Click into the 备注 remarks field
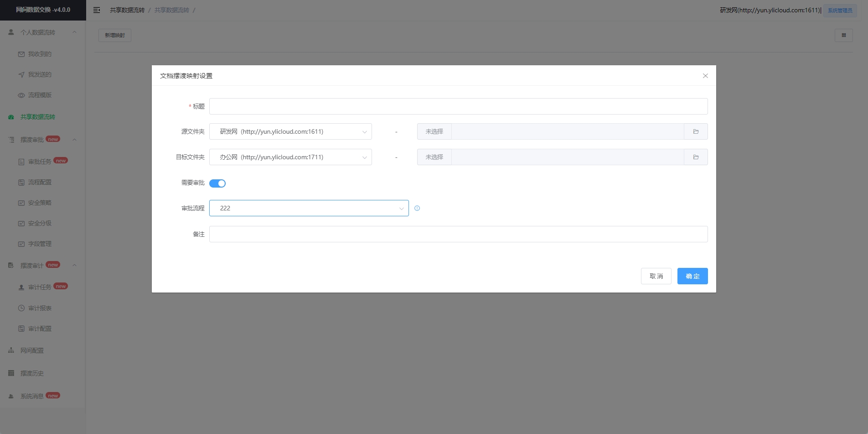The image size is (868, 434). pos(458,234)
